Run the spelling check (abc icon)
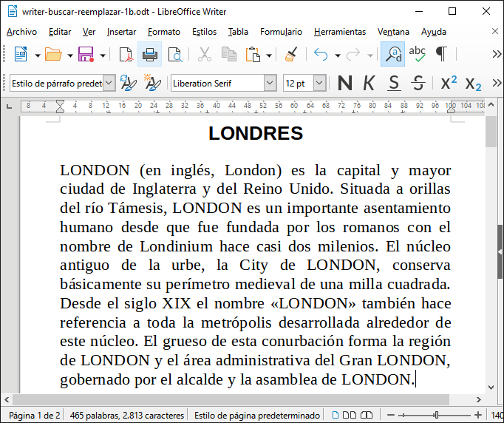This screenshot has height=423, width=504. [417, 55]
